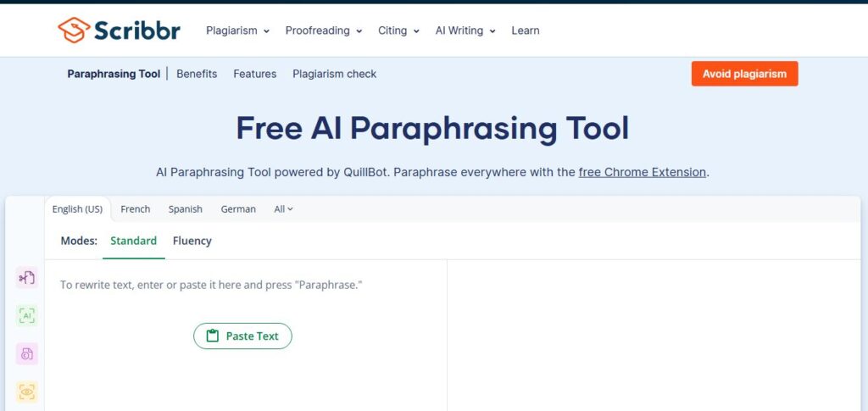Image resolution: width=868 pixels, height=411 pixels.
Task: Jump to the Benefits section link
Action: point(197,74)
